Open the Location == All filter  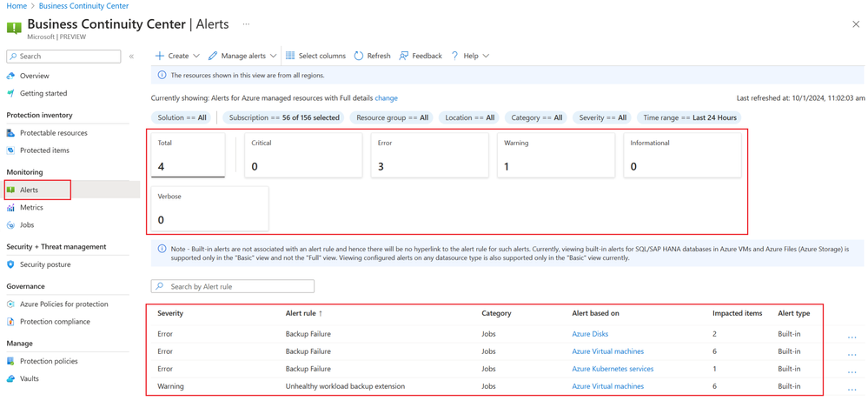pos(469,118)
